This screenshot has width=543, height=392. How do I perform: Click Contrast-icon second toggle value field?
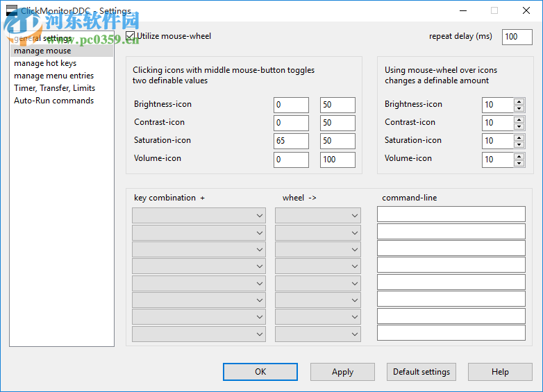(337, 123)
